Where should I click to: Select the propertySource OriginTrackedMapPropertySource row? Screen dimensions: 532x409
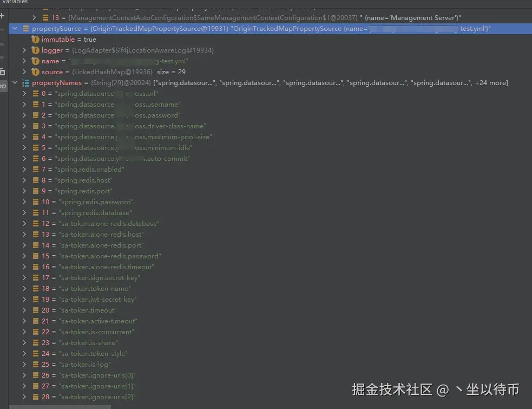tap(270, 29)
